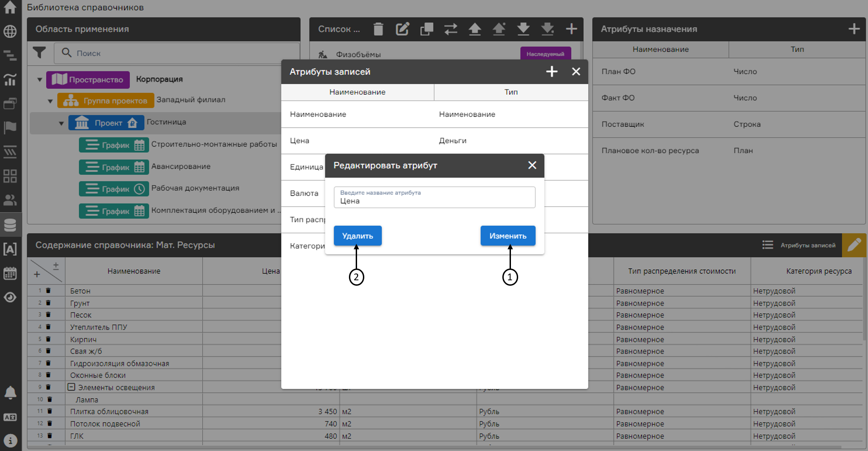Add attribute in Атрибуты записей dialog
868x451 pixels.
(x=552, y=72)
